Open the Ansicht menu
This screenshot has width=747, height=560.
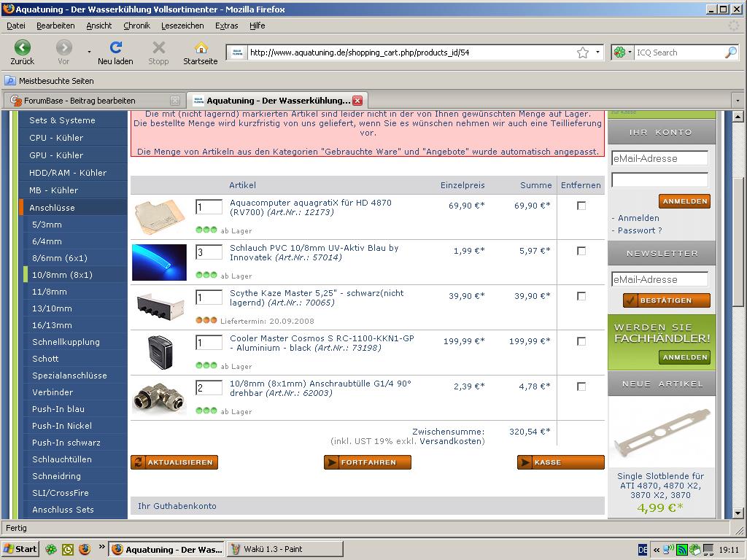point(99,26)
